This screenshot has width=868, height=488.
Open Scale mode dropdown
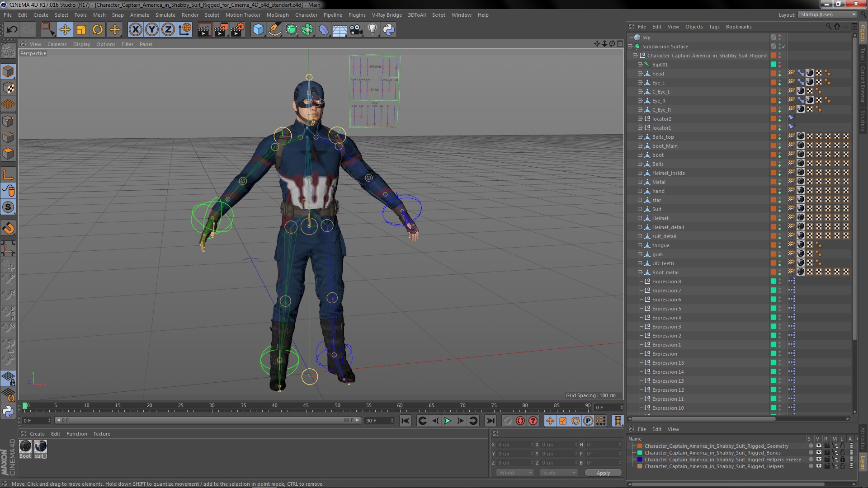[559, 473]
